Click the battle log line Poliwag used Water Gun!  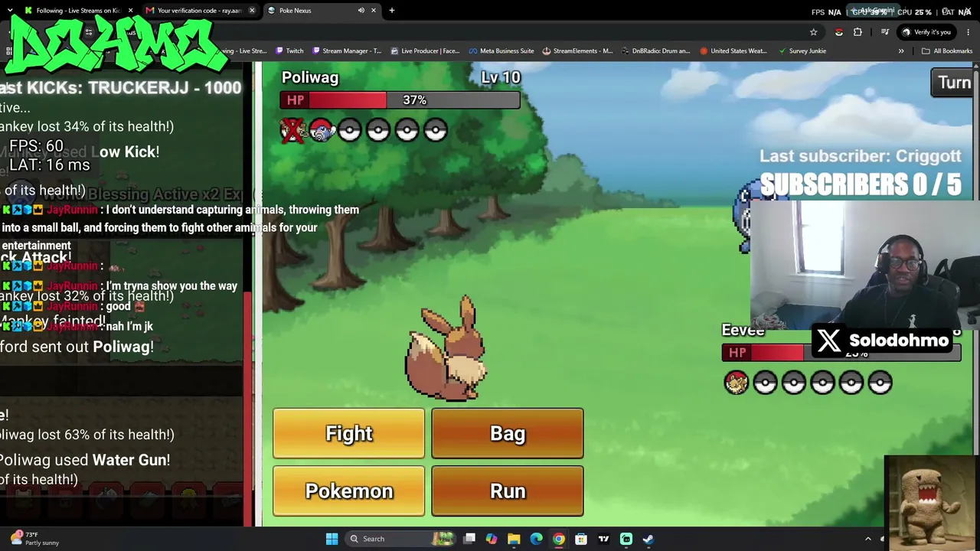click(x=85, y=460)
